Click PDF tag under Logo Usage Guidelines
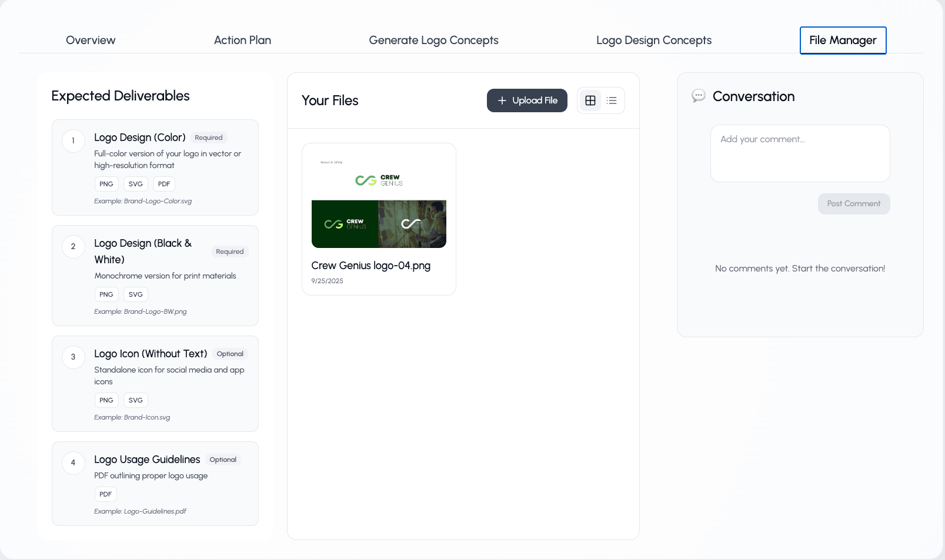 pos(106,494)
